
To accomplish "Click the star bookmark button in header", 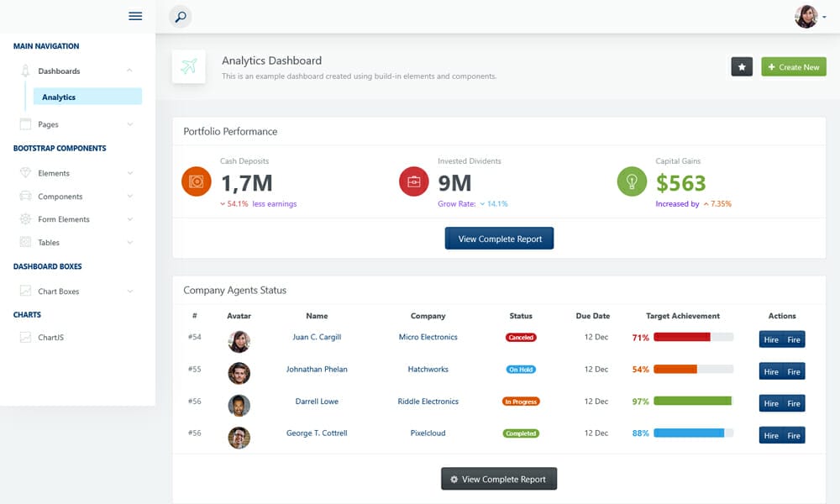I will click(x=742, y=66).
